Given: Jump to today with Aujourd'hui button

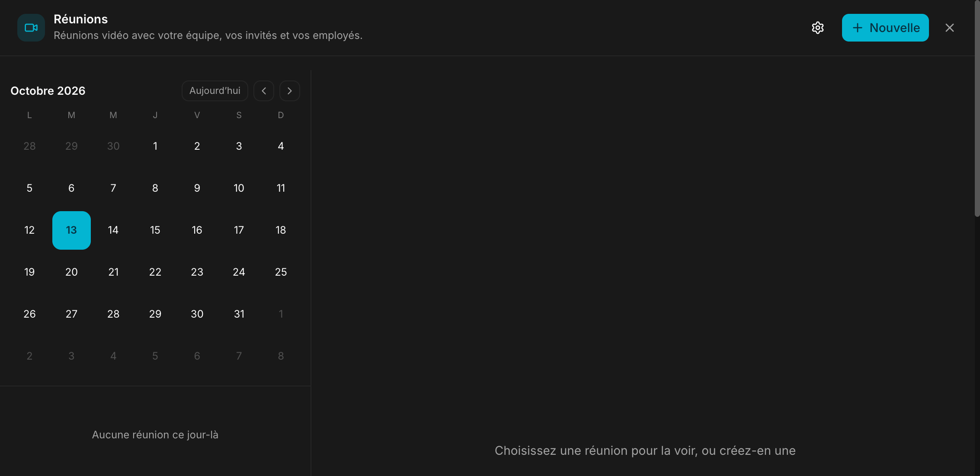Looking at the screenshot, I should [215, 91].
